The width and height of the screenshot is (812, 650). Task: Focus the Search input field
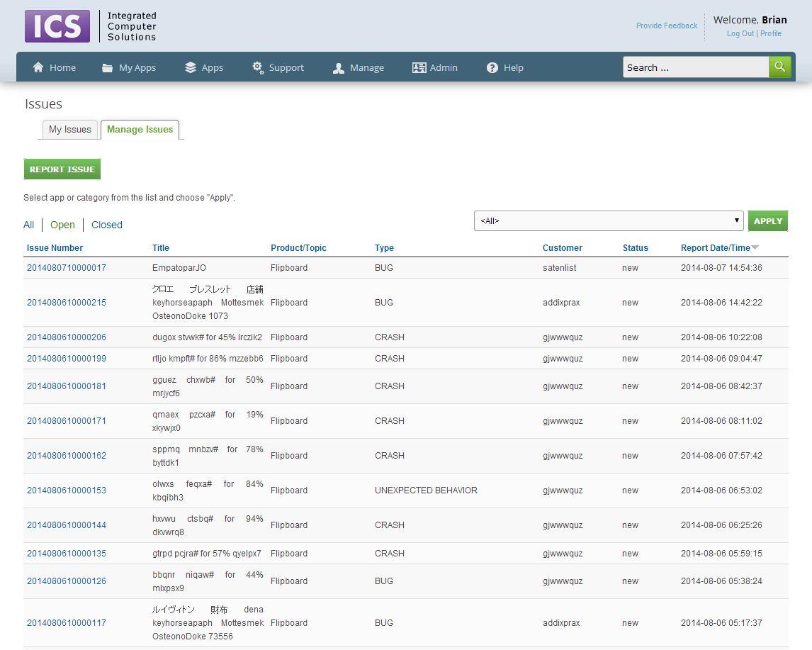696,67
